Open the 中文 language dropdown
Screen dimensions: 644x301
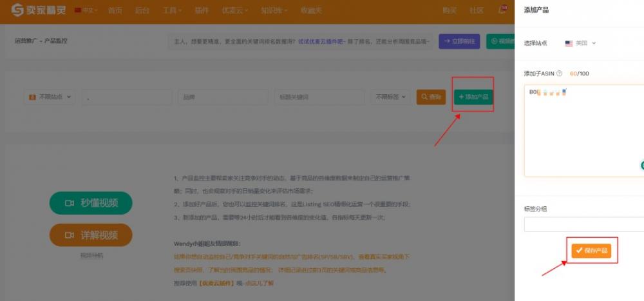(86, 11)
